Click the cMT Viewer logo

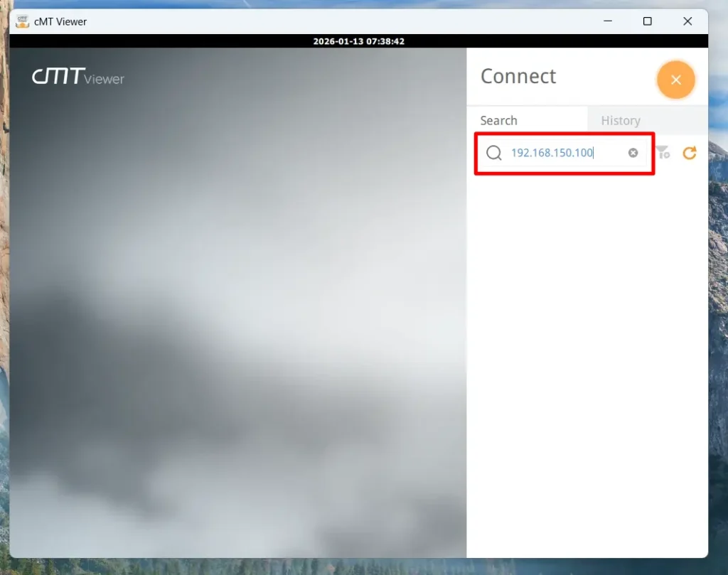(x=77, y=77)
